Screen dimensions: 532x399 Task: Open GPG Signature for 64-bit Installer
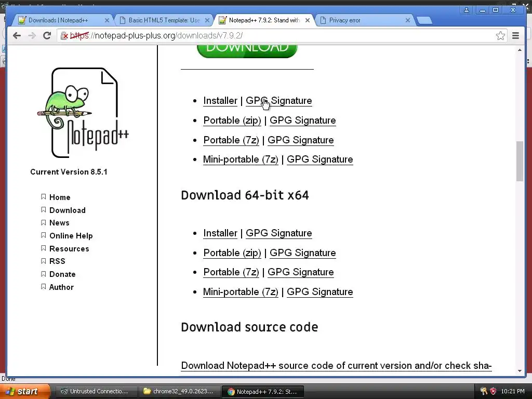(x=279, y=233)
